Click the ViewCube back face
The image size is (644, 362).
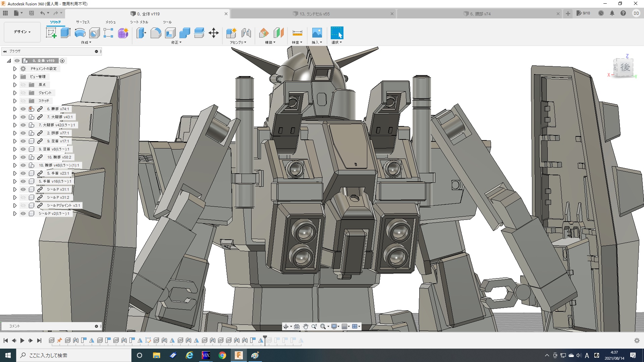(625, 67)
